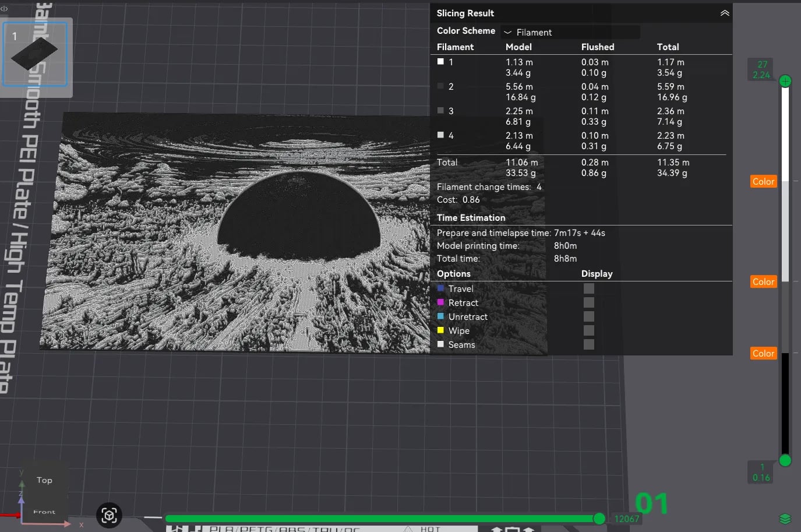Click filament 4 color swatch
This screenshot has height=532, width=801.
click(440, 135)
